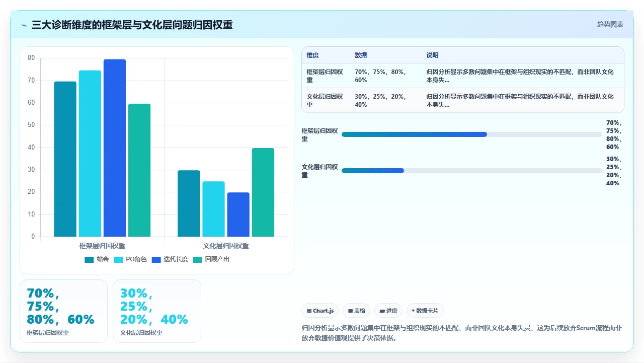Click the 迭代长度 bar under 文化层归因权重
This screenshot has width=644, height=363.
click(x=238, y=214)
